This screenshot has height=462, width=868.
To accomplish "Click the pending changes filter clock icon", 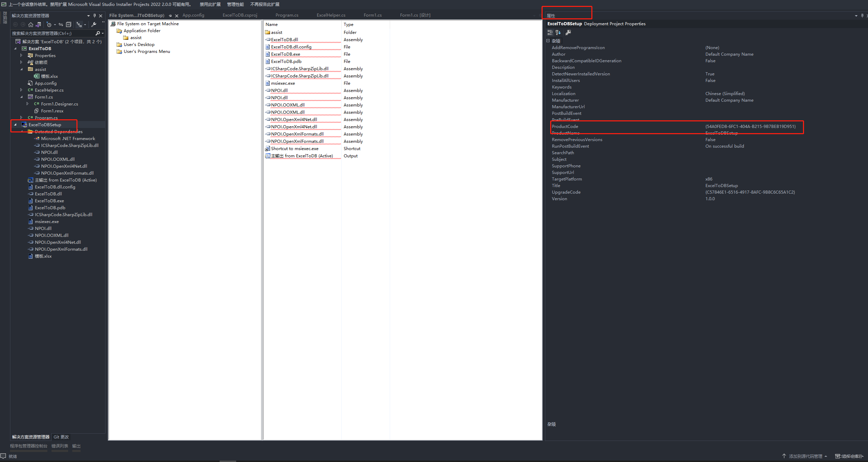I will coord(49,25).
